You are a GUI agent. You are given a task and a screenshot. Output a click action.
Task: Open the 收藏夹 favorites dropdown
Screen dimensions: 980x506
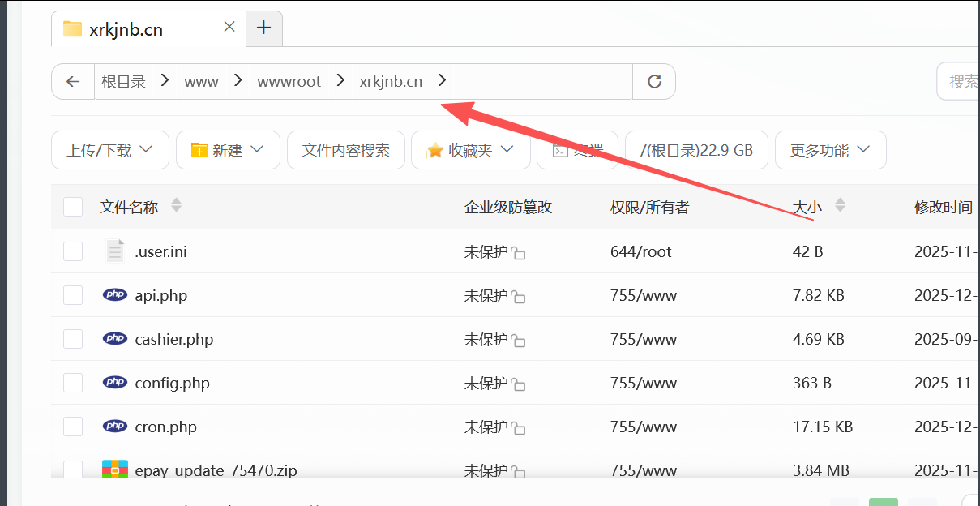[470, 150]
